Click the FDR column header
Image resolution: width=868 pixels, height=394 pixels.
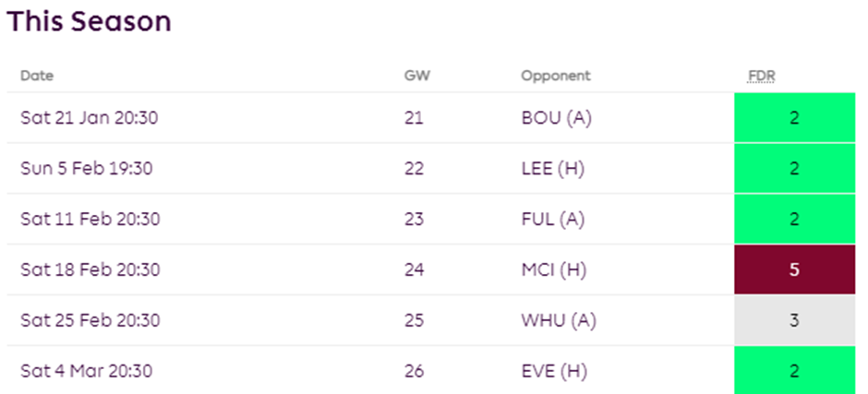coord(761,76)
